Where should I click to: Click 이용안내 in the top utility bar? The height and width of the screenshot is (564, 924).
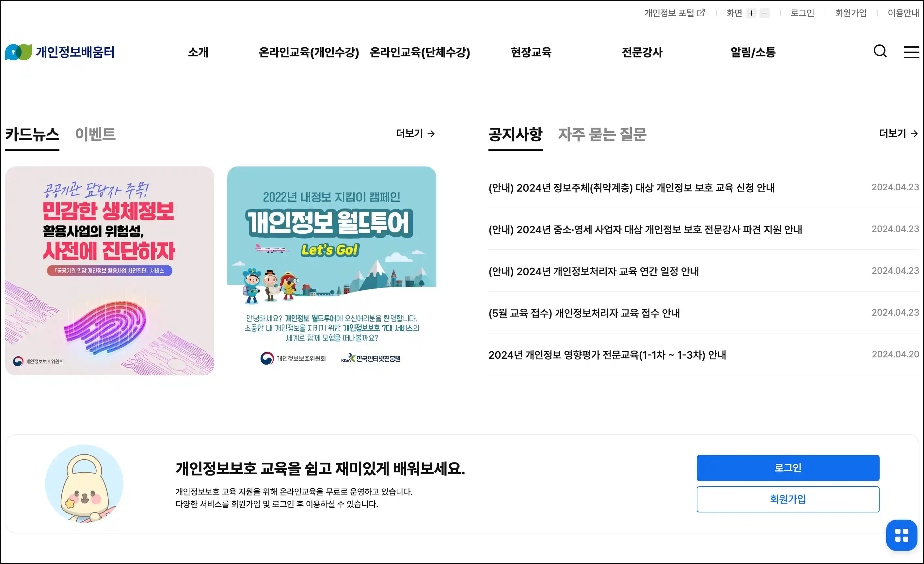click(903, 13)
